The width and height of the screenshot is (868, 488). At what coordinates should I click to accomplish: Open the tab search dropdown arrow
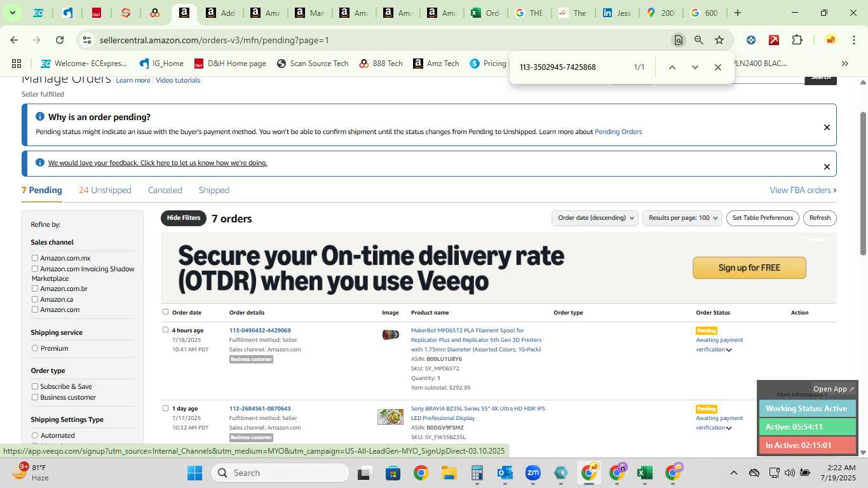pyautogui.click(x=12, y=13)
